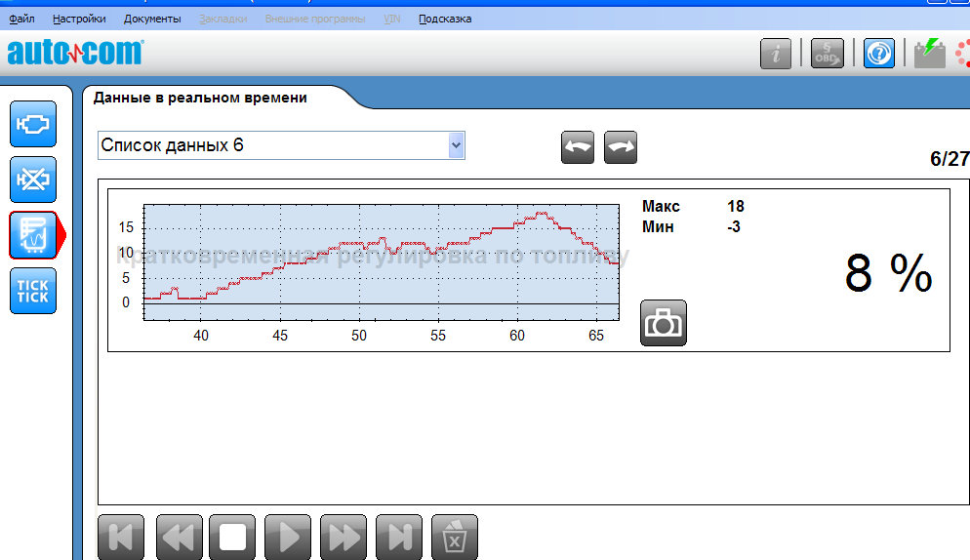Select the crossed-out engine fault codes icon
This screenshot has width=970, height=560.
tap(33, 180)
